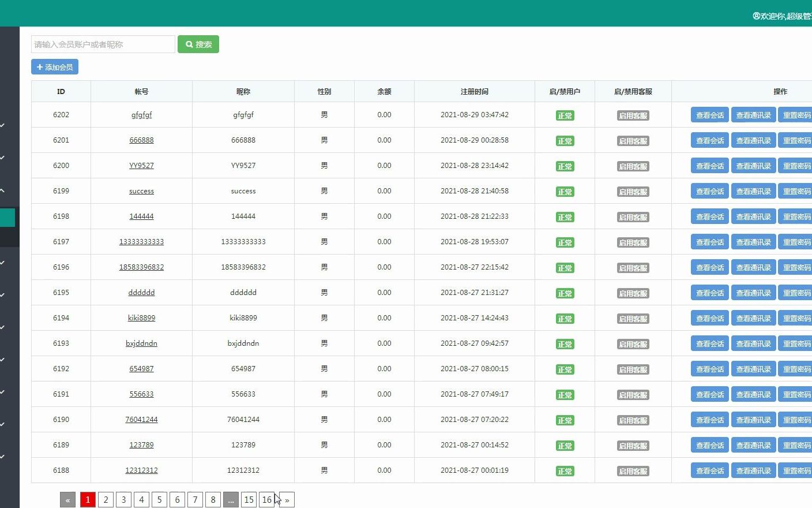Screen dimensions: 812x508
Task: Select pagination page 6
Action: (177, 500)
